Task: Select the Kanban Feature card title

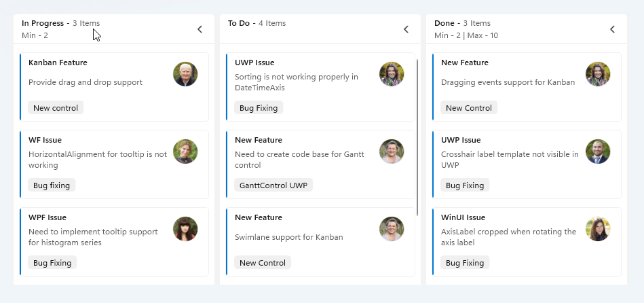Action: (x=58, y=63)
